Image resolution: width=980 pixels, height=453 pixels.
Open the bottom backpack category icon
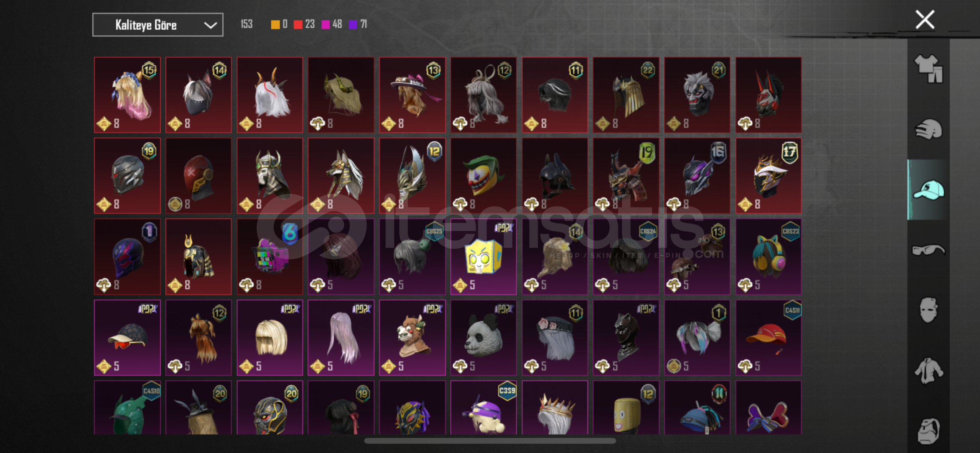coord(928,431)
